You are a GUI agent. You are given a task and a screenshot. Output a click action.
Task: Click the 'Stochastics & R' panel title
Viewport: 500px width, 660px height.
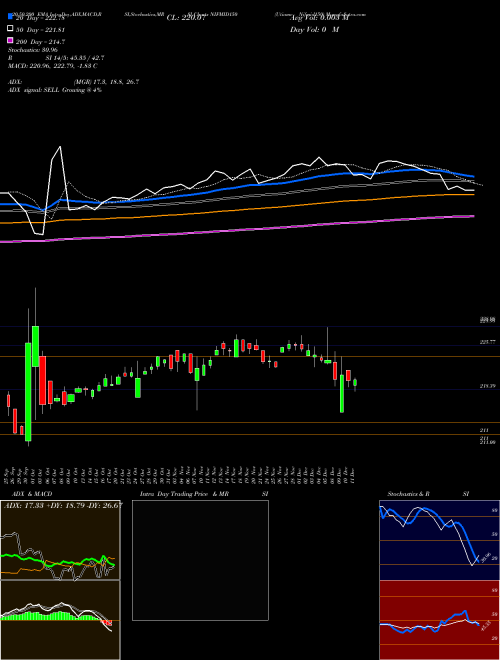point(408,494)
